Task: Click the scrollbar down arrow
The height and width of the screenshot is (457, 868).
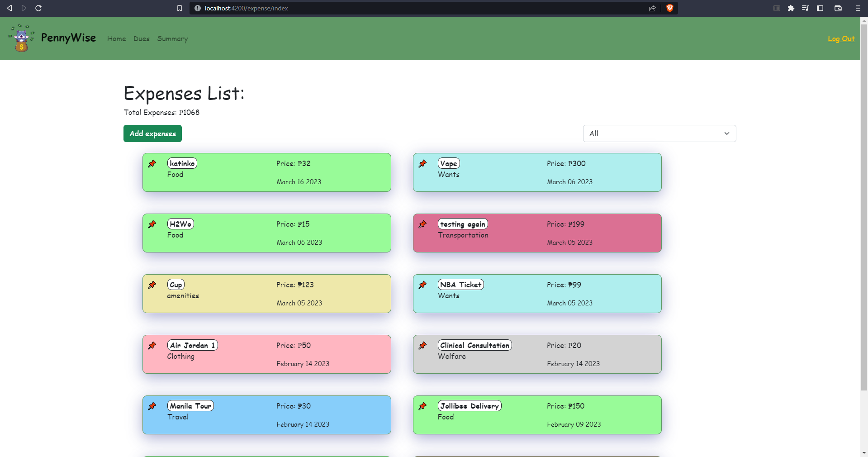Action: pos(864,452)
